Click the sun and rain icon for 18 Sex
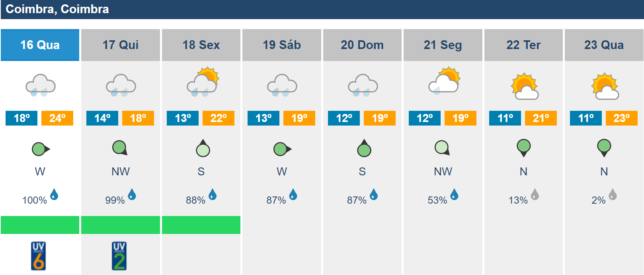This screenshot has width=644, height=275. coord(203,82)
